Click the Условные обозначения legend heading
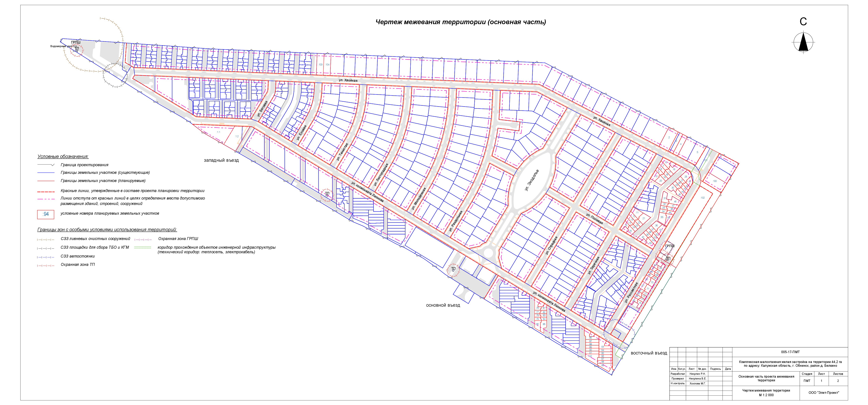Viewport: 868px width, 405px height. [x=63, y=157]
